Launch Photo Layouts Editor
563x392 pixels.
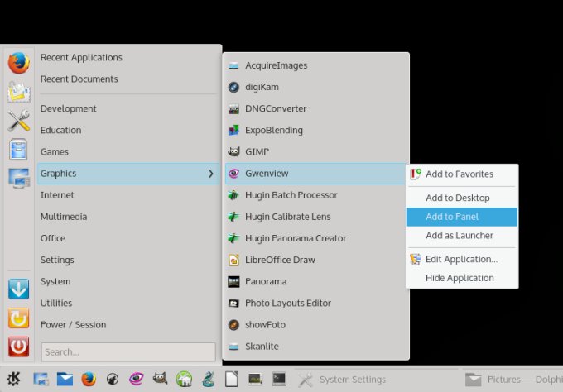pyautogui.click(x=315, y=303)
